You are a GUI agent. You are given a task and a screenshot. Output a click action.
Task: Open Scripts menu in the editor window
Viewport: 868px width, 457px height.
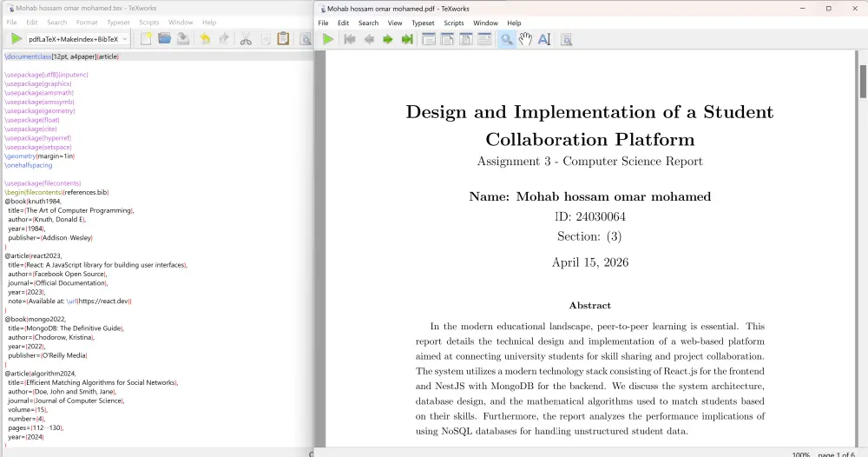pos(149,23)
